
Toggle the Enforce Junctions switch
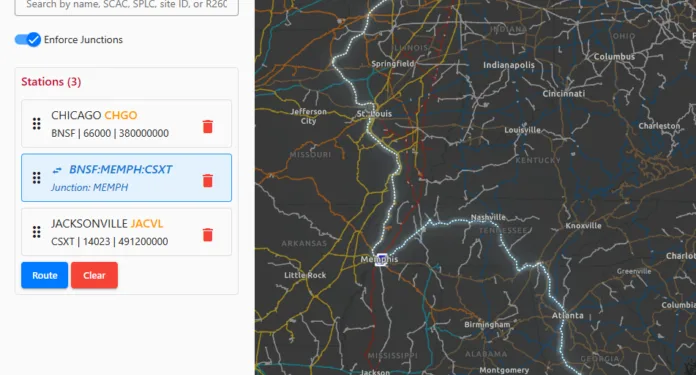pos(28,39)
